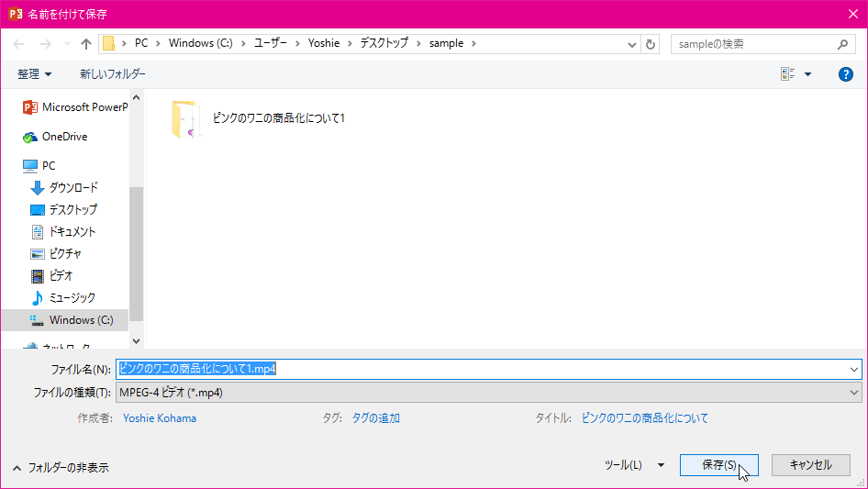Select PC in the navigation pane
This screenshot has height=489, width=868.
(39, 165)
